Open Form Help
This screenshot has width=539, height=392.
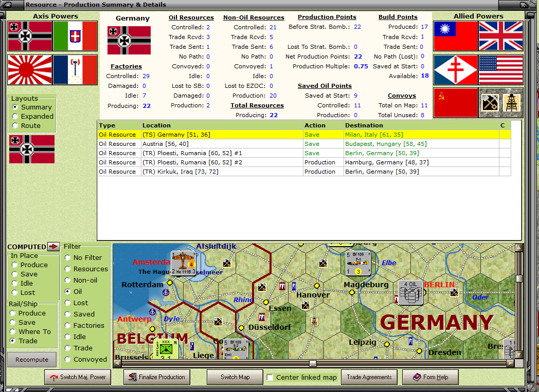click(430, 377)
